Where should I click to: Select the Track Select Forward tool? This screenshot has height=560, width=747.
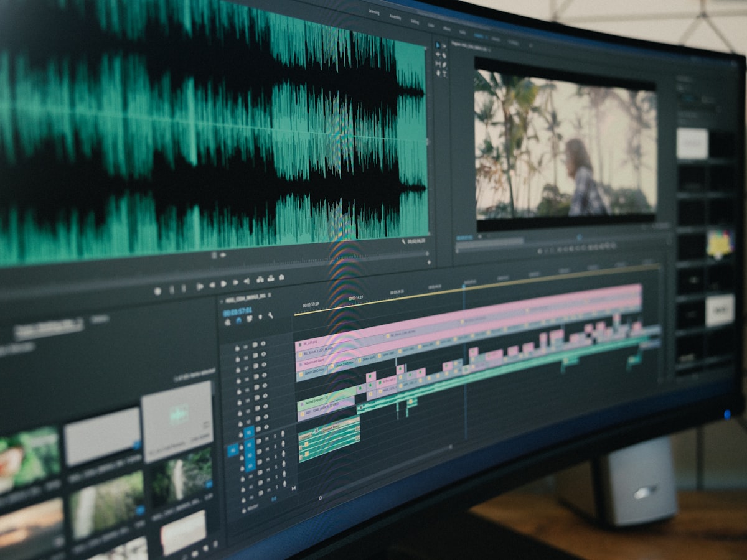(444, 46)
